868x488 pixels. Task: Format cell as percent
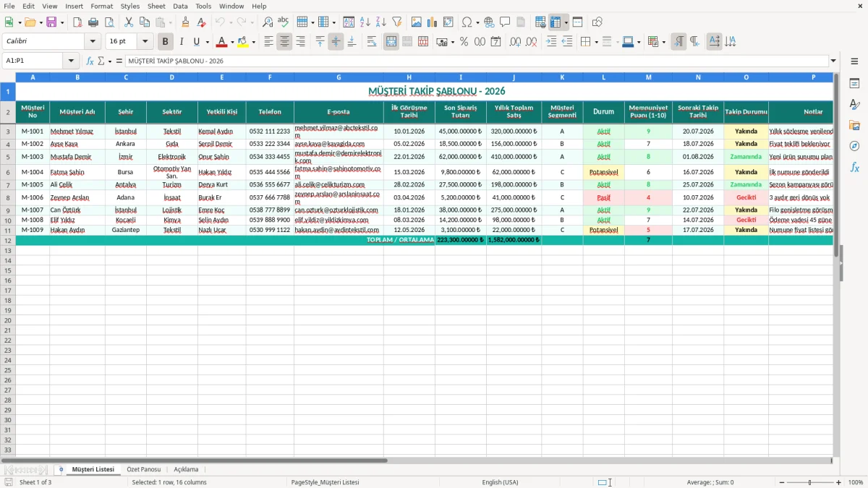click(464, 42)
